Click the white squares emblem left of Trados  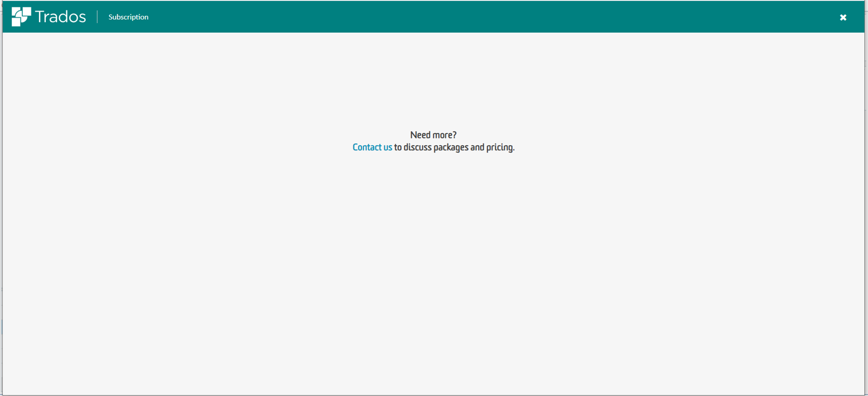[x=21, y=17]
